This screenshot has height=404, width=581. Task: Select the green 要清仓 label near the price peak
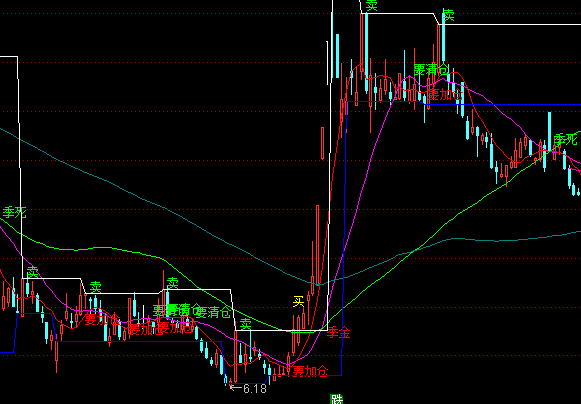(431, 69)
